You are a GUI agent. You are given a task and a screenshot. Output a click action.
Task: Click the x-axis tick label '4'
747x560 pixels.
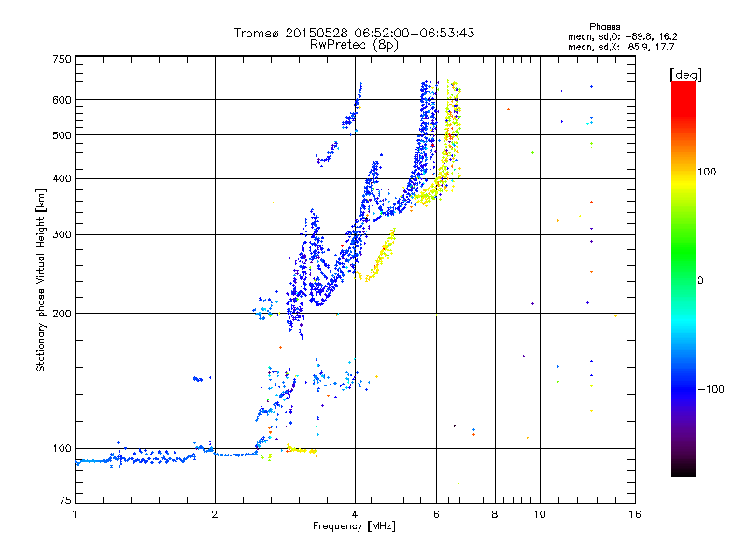pos(355,514)
